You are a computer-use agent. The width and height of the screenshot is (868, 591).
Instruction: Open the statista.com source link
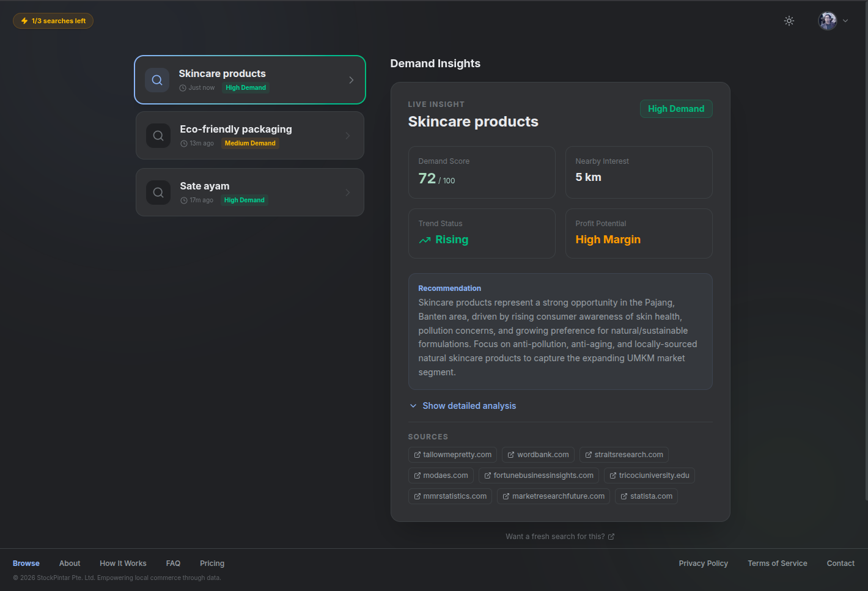646,496
